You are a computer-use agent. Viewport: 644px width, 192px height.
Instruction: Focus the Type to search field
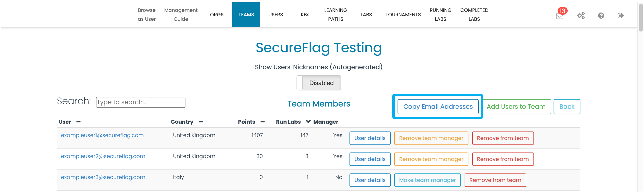pyautogui.click(x=141, y=102)
